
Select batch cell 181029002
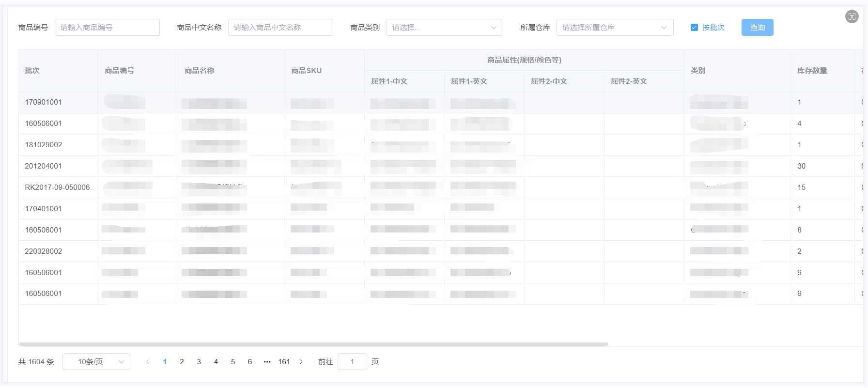click(x=58, y=145)
